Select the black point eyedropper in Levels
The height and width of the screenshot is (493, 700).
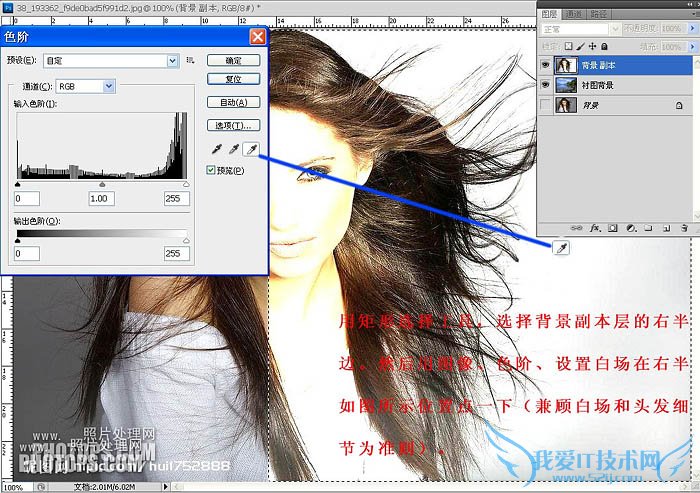[216, 149]
